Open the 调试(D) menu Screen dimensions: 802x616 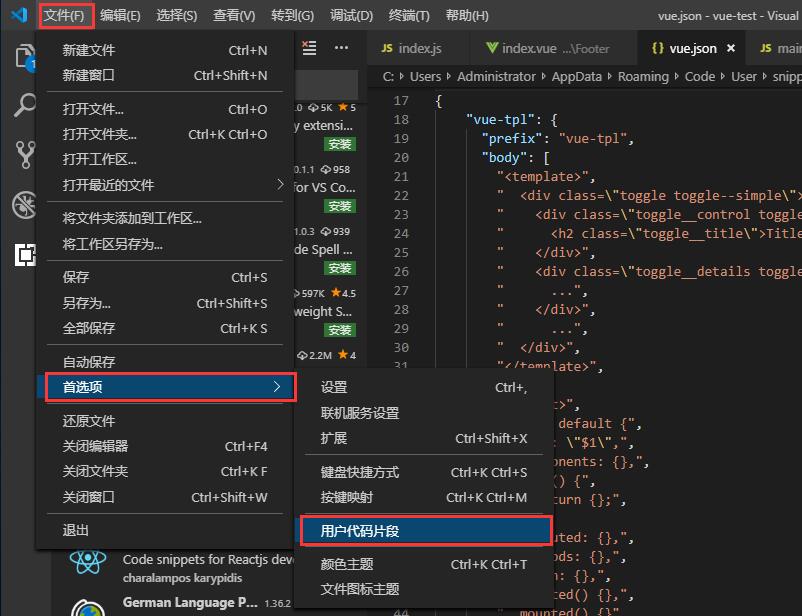tap(351, 15)
